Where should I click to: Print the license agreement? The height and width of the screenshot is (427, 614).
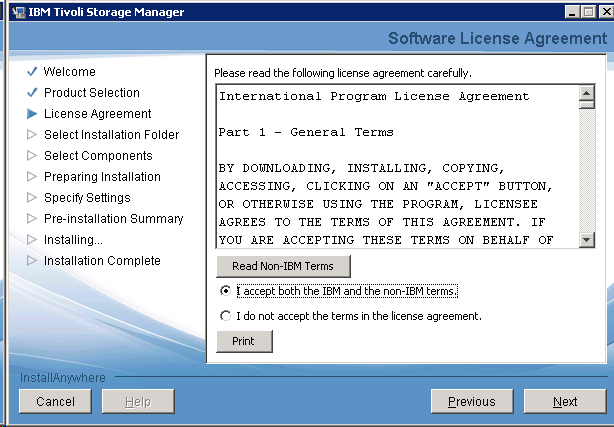pos(244,341)
